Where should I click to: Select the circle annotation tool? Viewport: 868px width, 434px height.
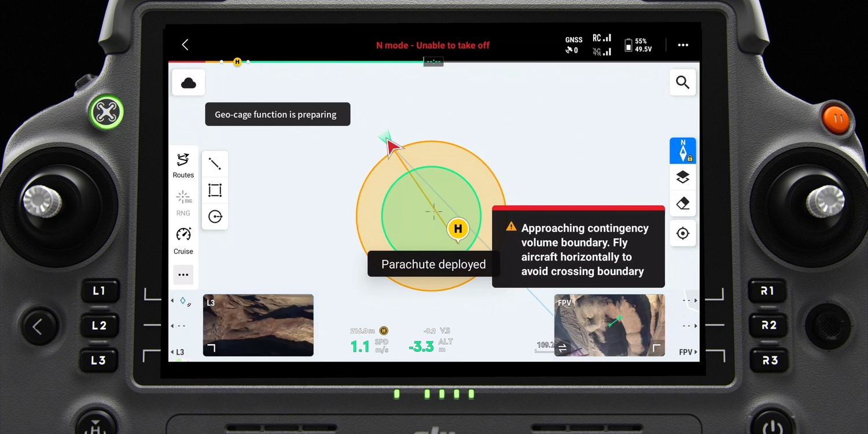(x=215, y=216)
